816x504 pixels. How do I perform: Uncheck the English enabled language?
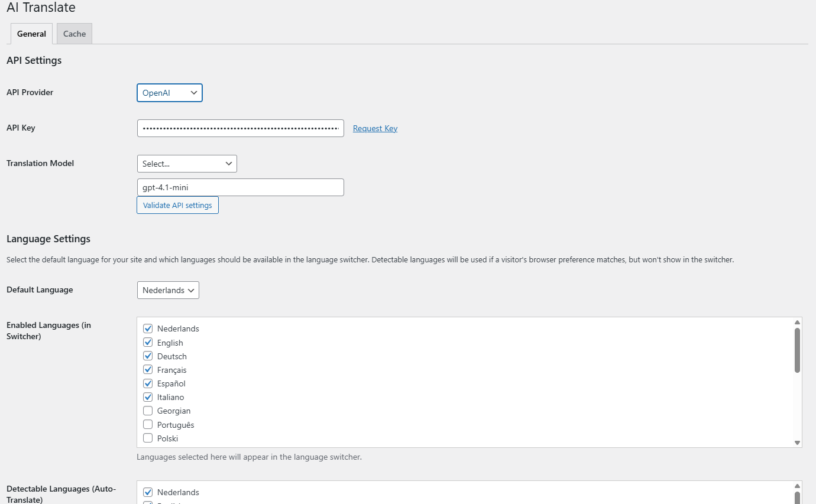pyautogui.click(x=148, y=343)
